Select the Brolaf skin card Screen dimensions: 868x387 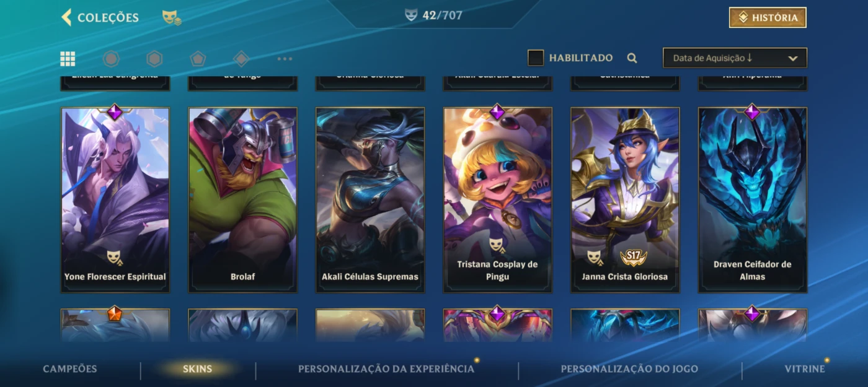tap(242, 200)
